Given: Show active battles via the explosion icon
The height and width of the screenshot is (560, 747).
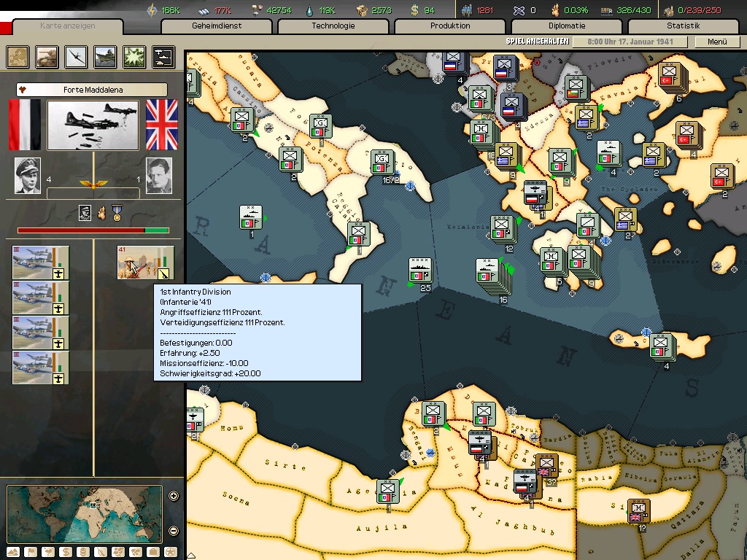Looking at the screenshot, I should pos(134,56).
